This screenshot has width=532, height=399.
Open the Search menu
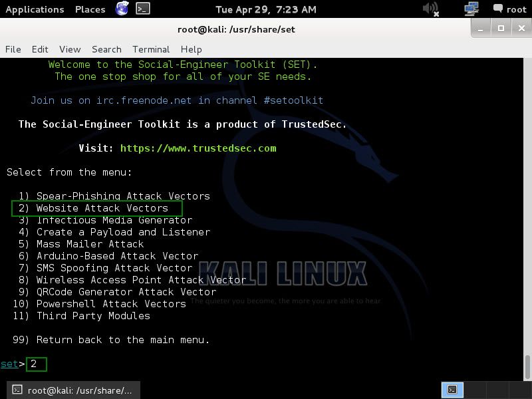(x=106, y=49)
